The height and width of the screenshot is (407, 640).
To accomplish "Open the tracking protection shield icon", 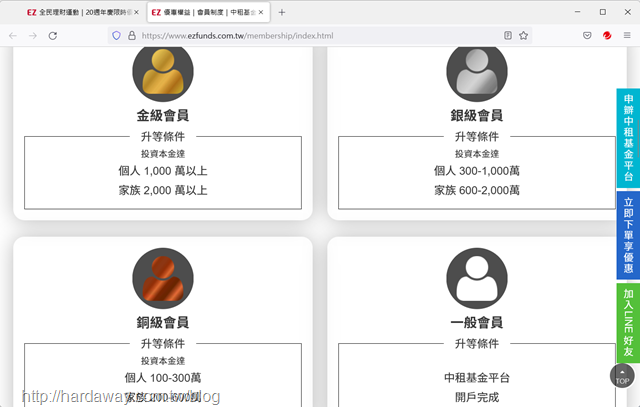I will 116,36.
